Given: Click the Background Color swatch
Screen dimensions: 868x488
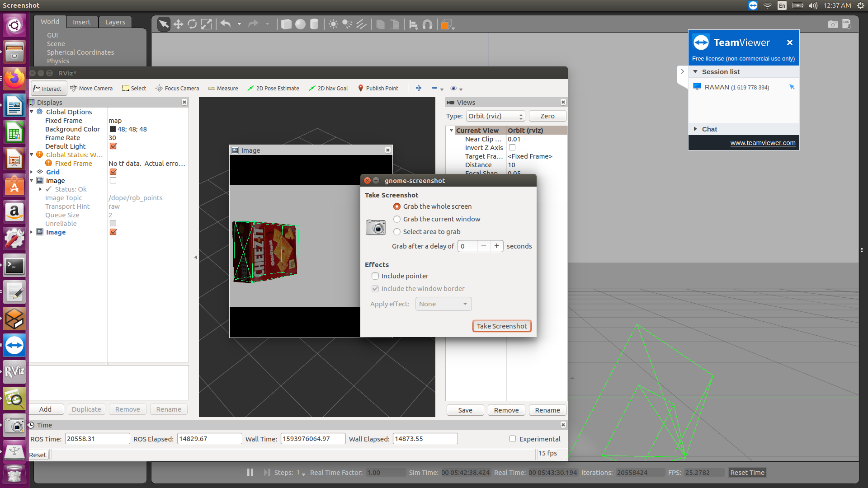Looking at the screenshot, I should pyautogui.click(x=113, y=129).
